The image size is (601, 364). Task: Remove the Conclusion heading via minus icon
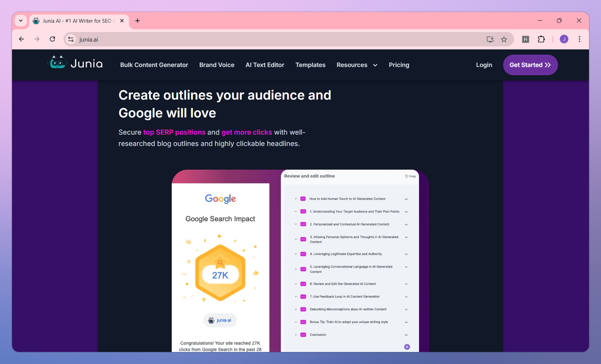(406, 334)
